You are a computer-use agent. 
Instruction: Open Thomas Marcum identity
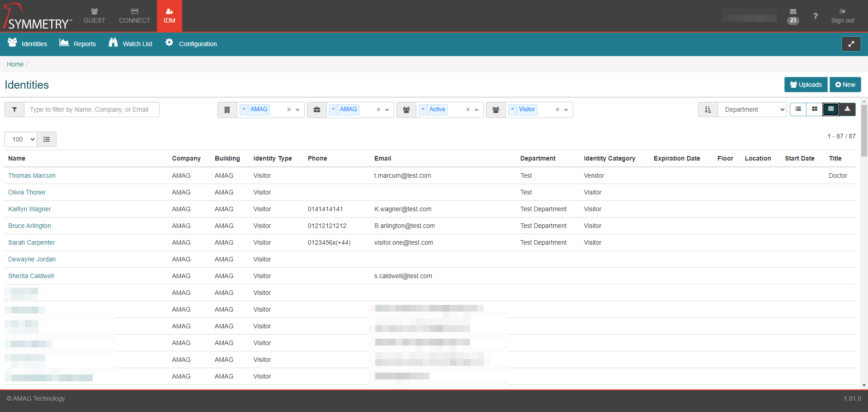point(32,175)
